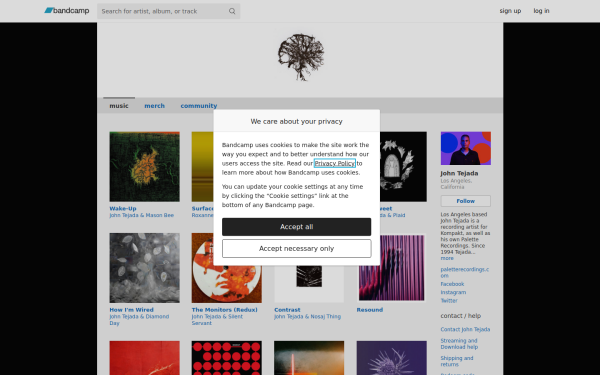Viewport: 600px width, 375px height.
Task: Open the sign up link
Action: tap(510, 11)
